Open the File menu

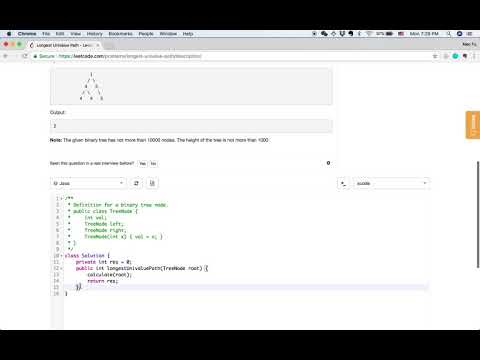(x=46, y=34)
